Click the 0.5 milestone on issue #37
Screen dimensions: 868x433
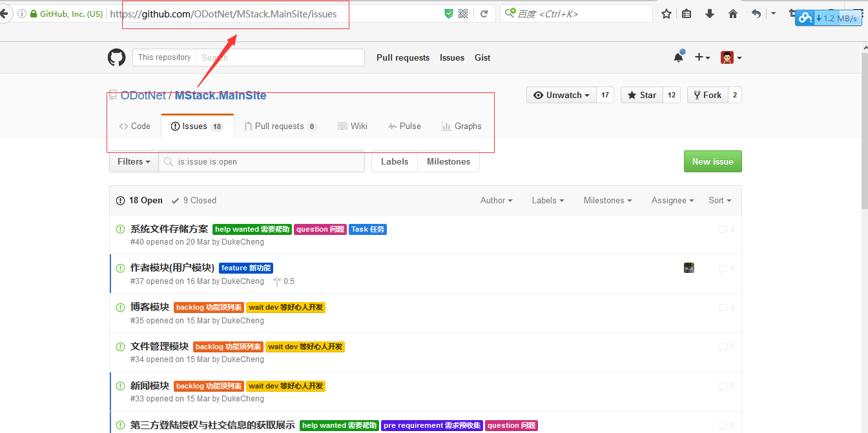point(284,281)
